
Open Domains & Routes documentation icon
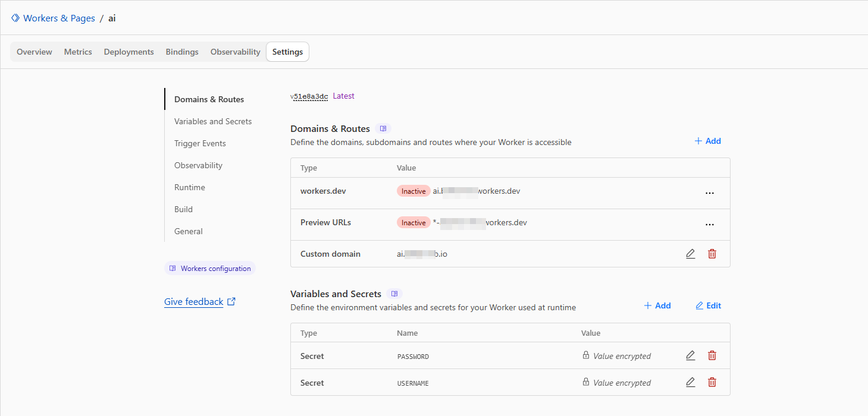(383, 128)
